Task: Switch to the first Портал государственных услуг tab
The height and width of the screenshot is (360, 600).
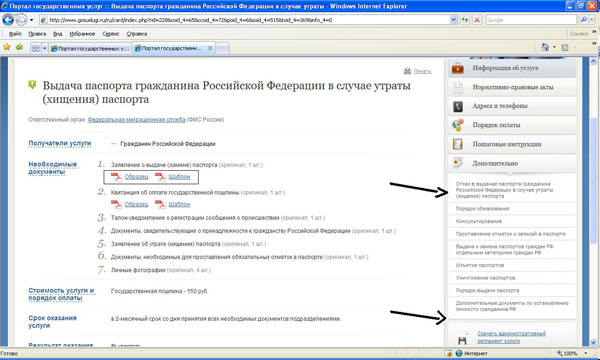Action: point(90,48)
